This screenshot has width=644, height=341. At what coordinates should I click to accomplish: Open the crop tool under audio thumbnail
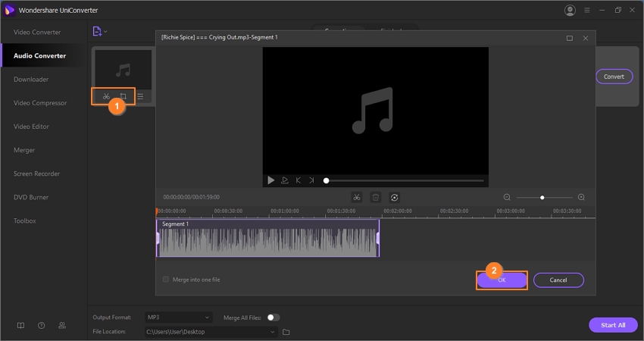tap(123, 96)
